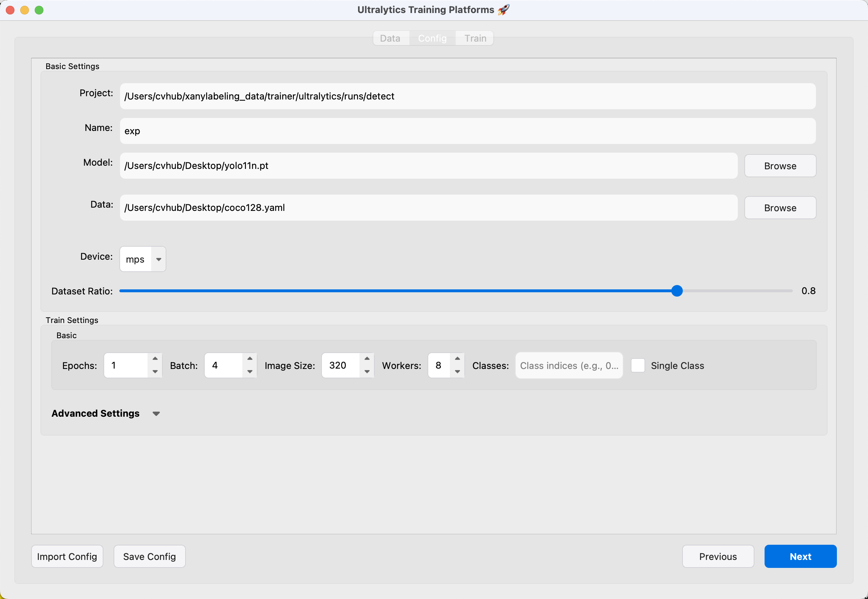The height and width of the screenshot is (599, 868).
Task: Decrease the Epochs value with down arrow
Action: coord(155,371)
